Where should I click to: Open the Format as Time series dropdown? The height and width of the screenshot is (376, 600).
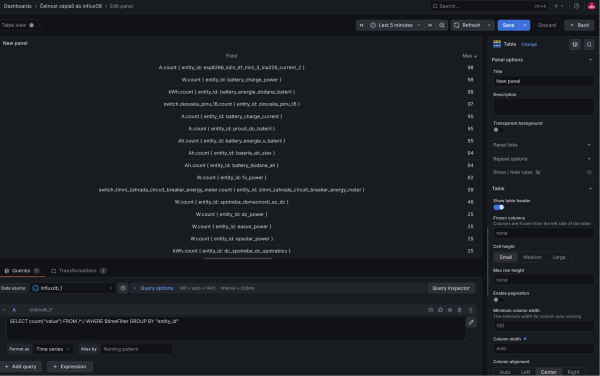click(53, 349)
